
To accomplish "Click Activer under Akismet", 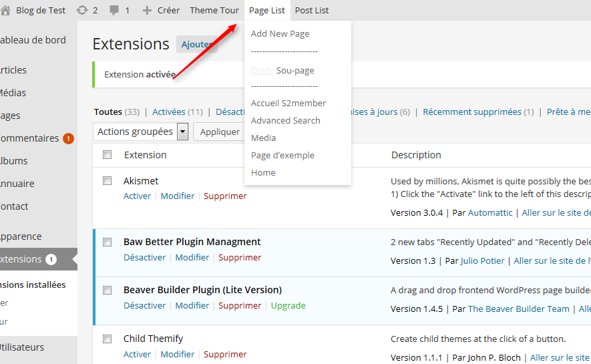I will (x=137, y=196).
